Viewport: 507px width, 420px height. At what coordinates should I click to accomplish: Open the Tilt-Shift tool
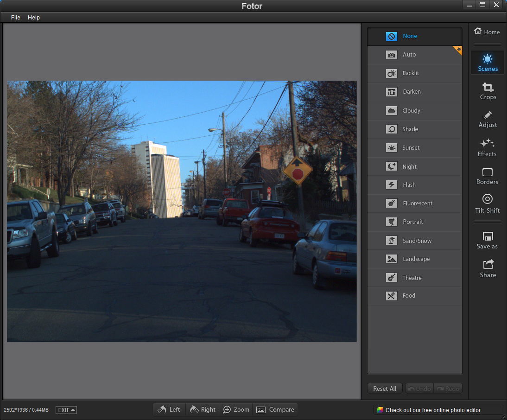(x=487, y=204)
